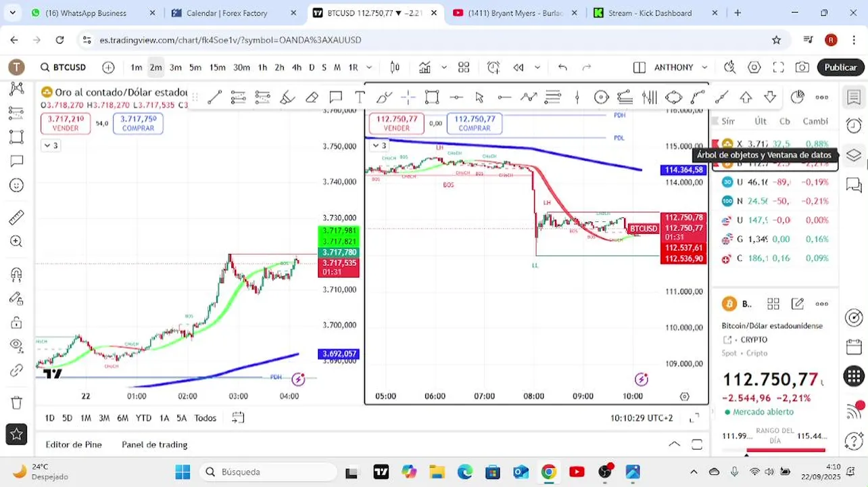The image size is (868, 487).
Task: Take a chart snapshot with camera icon
Action: tap(802, 67)
